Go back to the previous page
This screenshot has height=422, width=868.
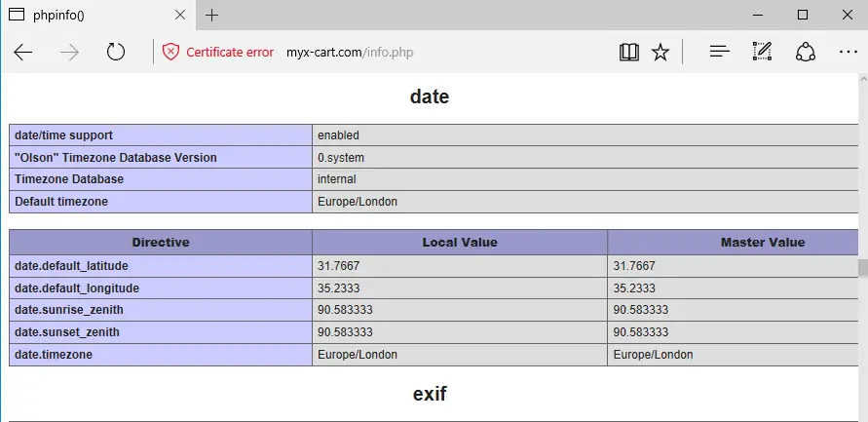coord(23,53)
